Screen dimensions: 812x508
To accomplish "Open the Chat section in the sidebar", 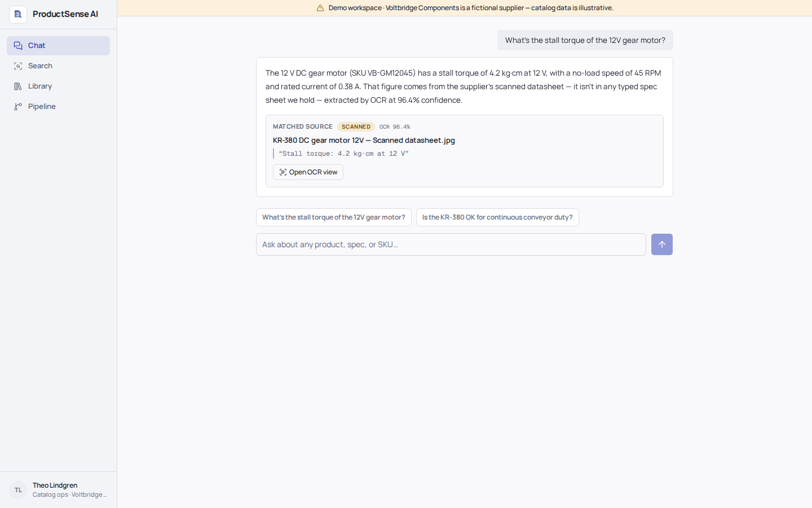I will (58, 46).
